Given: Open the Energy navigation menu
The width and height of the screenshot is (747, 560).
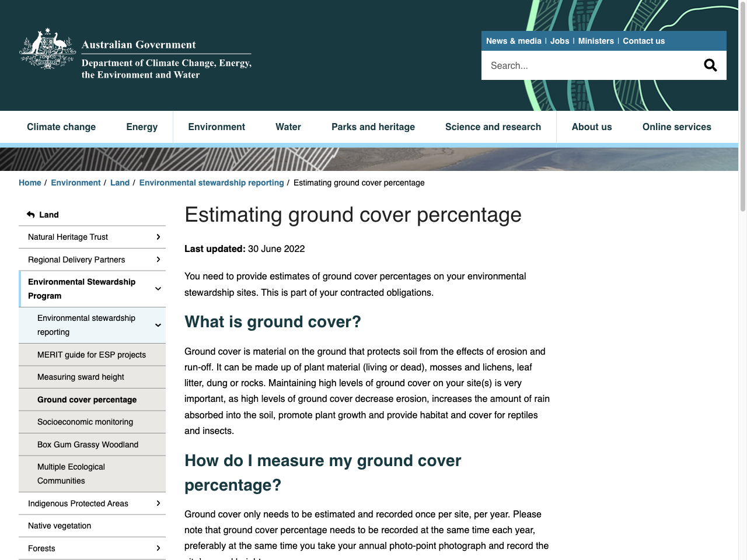Looking at the screenshot, I should pos(141,127).
